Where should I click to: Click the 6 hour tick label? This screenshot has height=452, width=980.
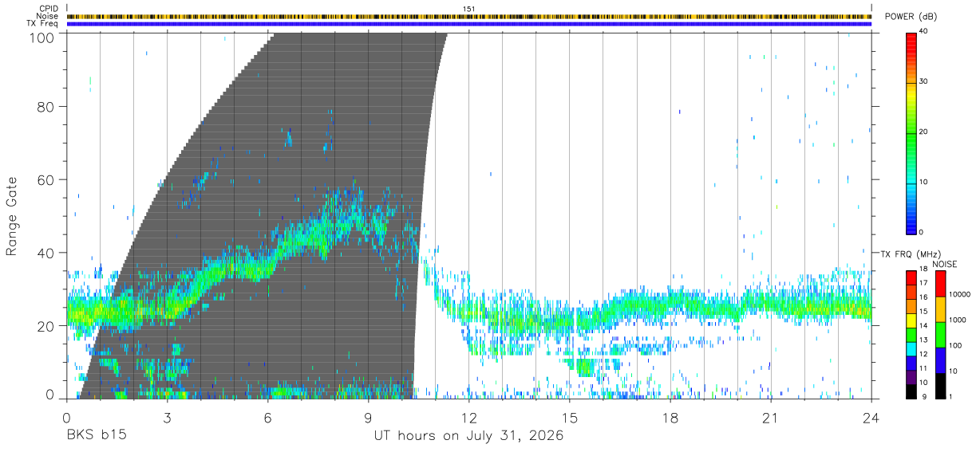tap(267, 418)
